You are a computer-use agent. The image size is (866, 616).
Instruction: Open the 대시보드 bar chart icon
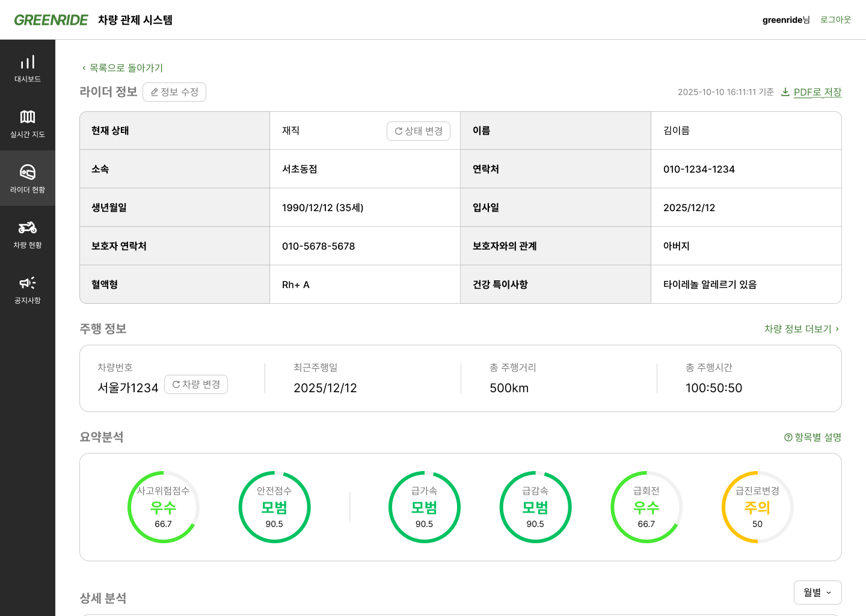(28, 62)
